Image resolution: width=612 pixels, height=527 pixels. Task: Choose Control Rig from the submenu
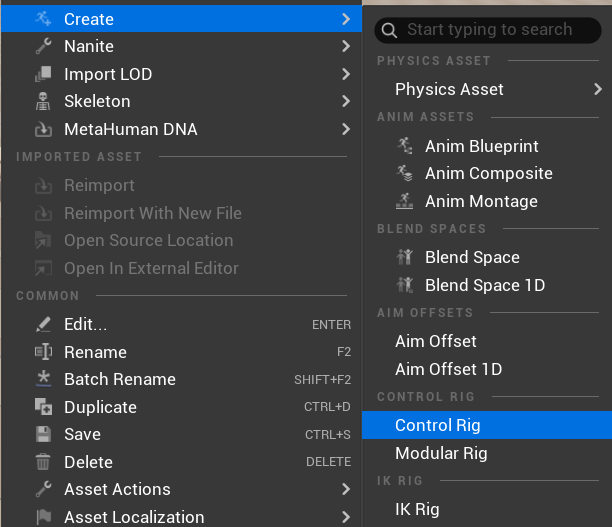487,425
